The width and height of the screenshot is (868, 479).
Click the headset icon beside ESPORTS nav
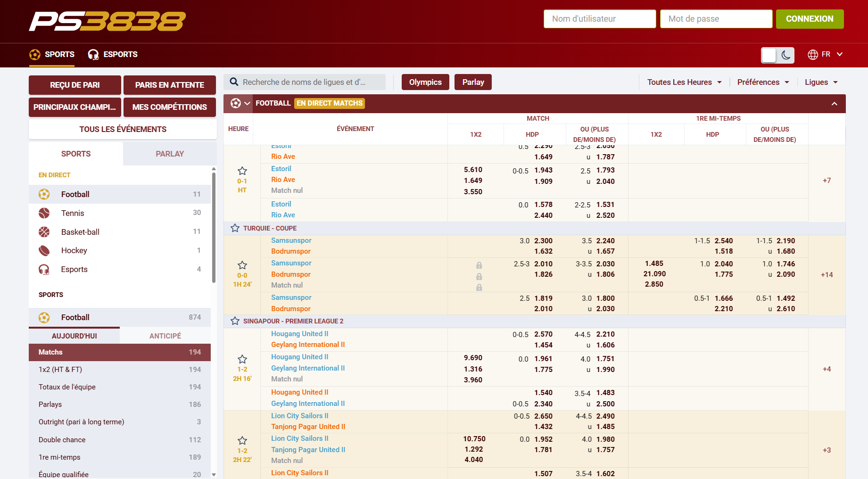pos(93,55)
